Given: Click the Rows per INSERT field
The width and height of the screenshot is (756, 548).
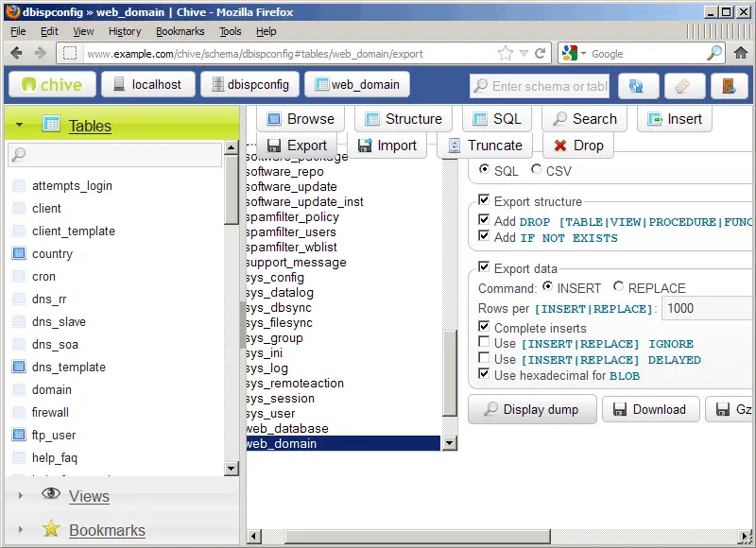Looking at the screenshot, I should point(708,308).
